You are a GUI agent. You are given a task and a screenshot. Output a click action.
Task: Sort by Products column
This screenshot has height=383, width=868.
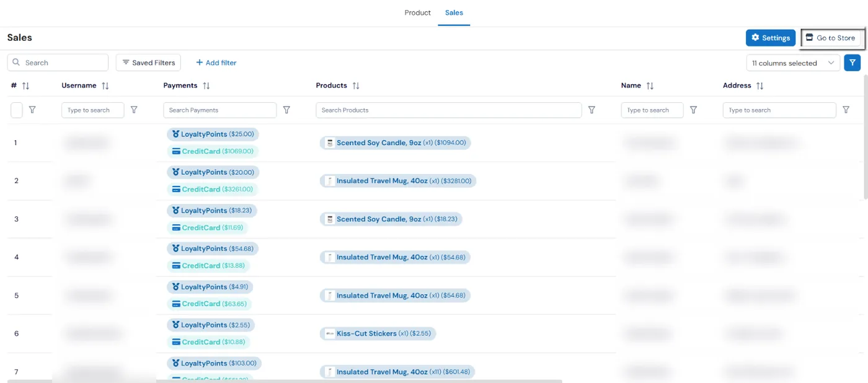click(355, 86)
